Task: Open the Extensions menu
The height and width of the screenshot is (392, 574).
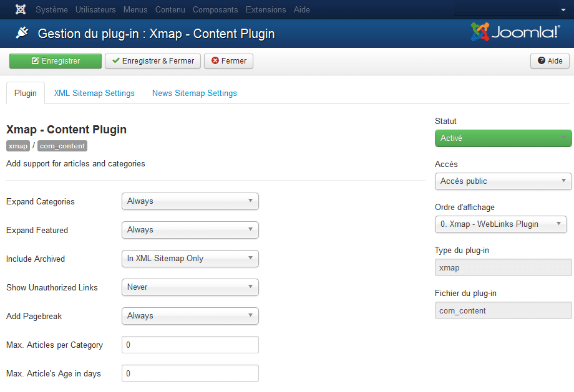Action: click(266, 9)
